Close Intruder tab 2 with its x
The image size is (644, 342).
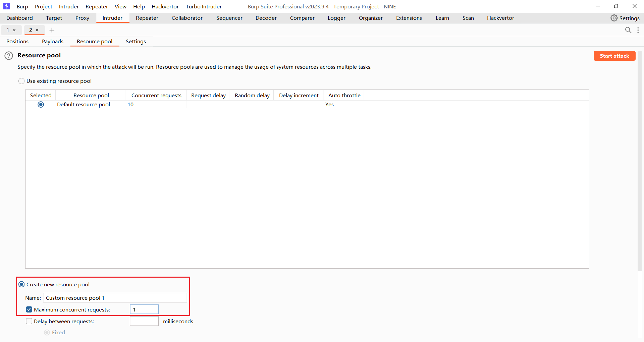[37, 30]
